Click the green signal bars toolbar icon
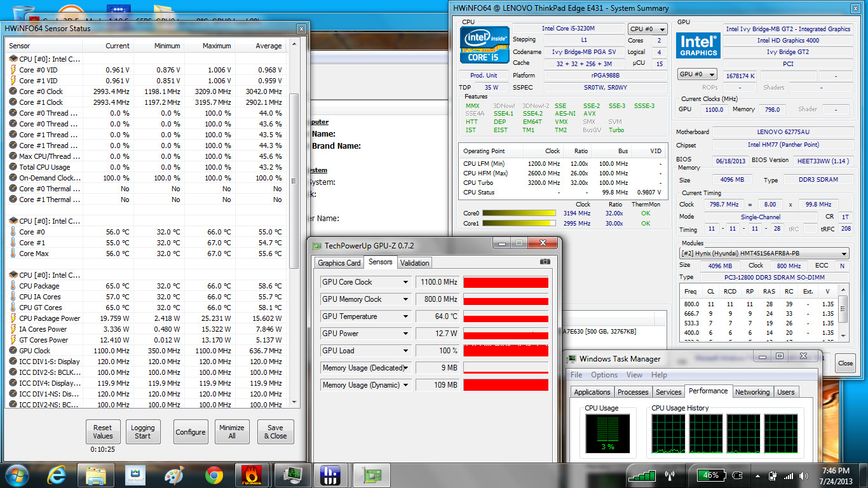The image size is (868, 488). (x=642, y=475)
